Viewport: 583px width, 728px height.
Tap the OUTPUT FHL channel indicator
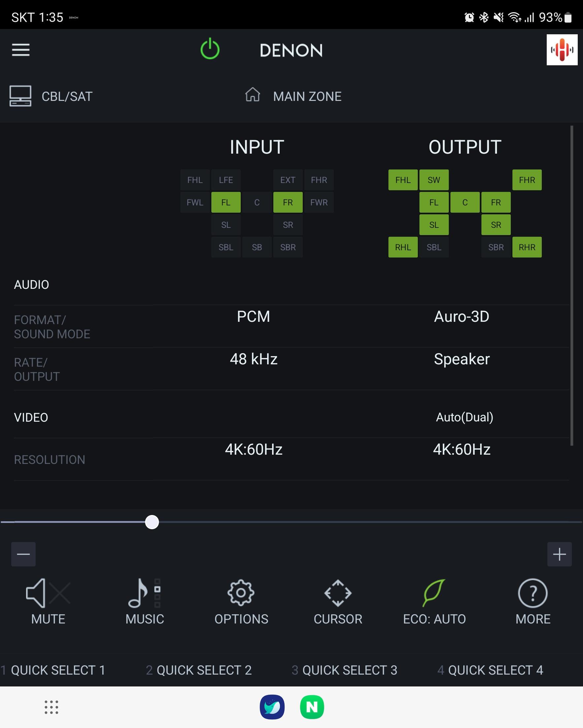tap(403, 180)
